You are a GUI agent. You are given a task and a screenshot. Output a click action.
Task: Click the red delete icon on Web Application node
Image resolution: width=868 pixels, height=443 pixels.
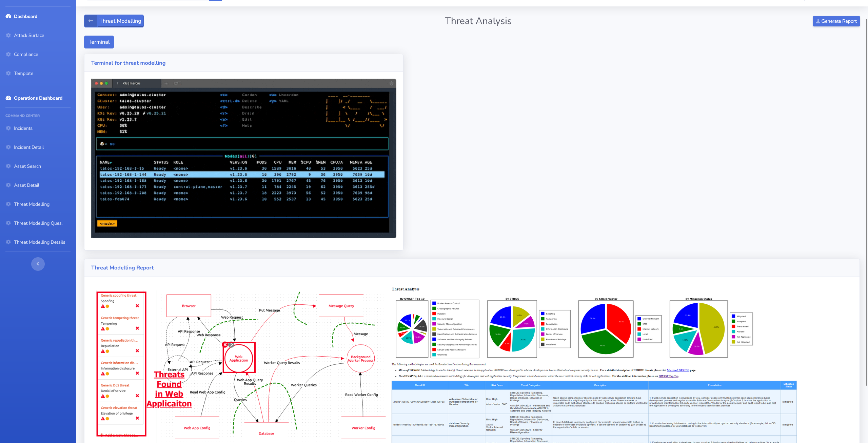click(x=225, y=345)
